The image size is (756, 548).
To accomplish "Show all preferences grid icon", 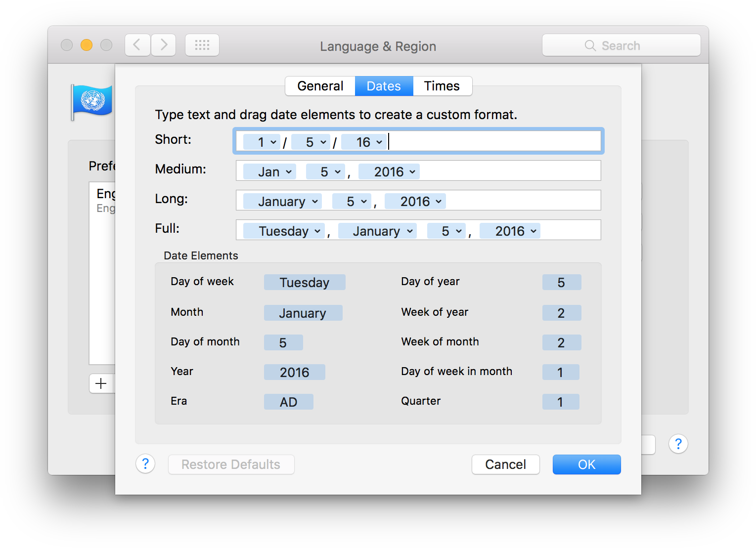I will 202,45.
